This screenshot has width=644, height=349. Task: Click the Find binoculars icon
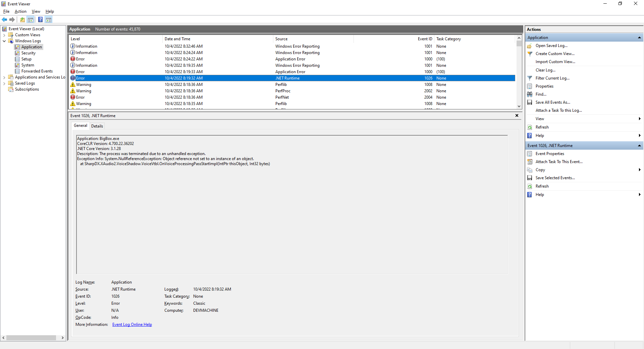[x=530, y=94]
